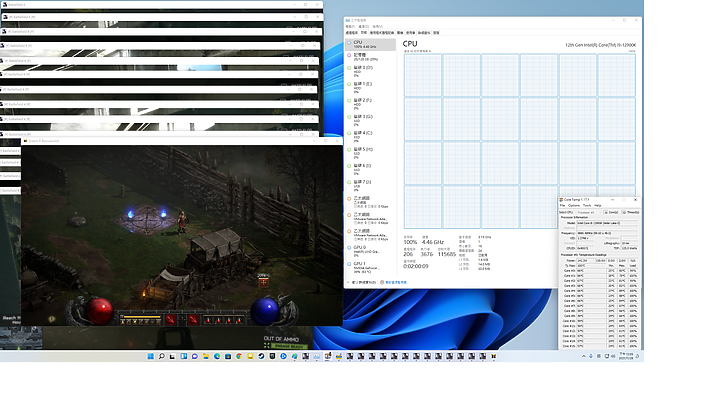Open Options menu in Core Temp
This screenshot has height=410, width=720.
click(574, 206)
